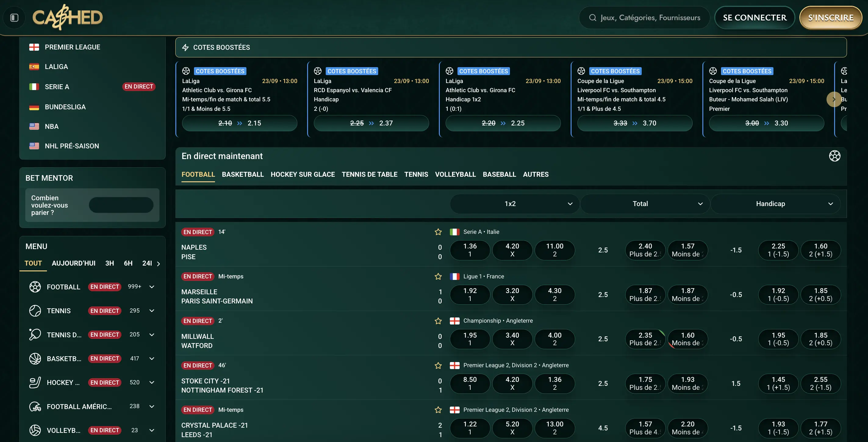Click the American football helmet icon
Image resolution: width=868 pixels, height=442 pixels.
[35, 406]
